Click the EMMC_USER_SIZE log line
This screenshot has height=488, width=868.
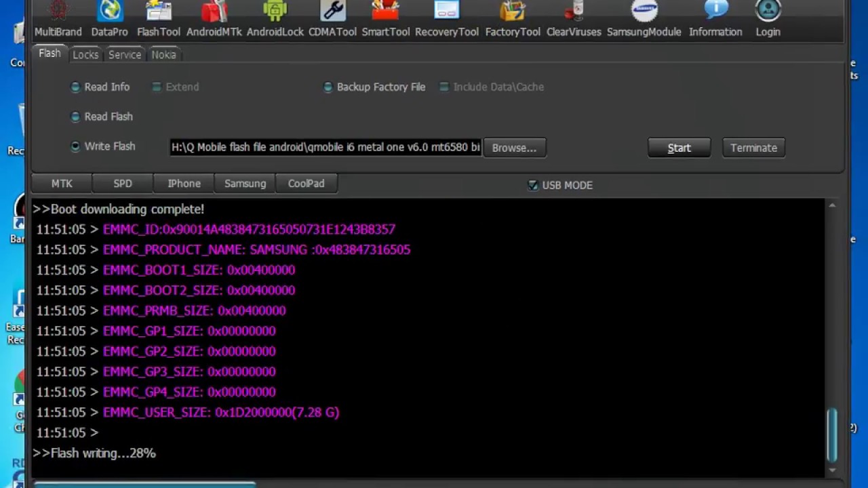coord(188,412)
